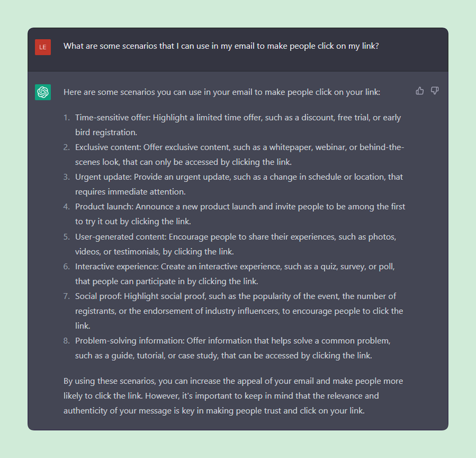Screen dimensions: 476x458
Task: Click the user question about email scenarios
Action: coord(221,46)
